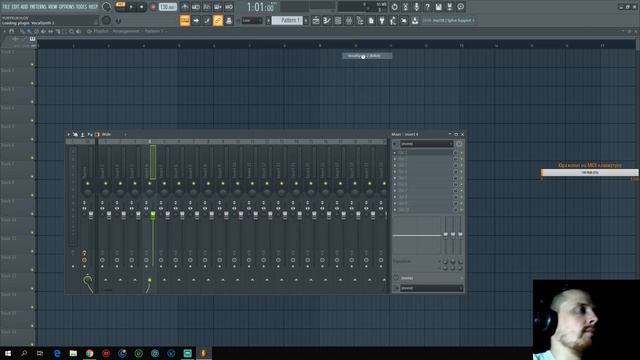
Task: Open mixer options menu arrow
Action: (x=69, y=134)
